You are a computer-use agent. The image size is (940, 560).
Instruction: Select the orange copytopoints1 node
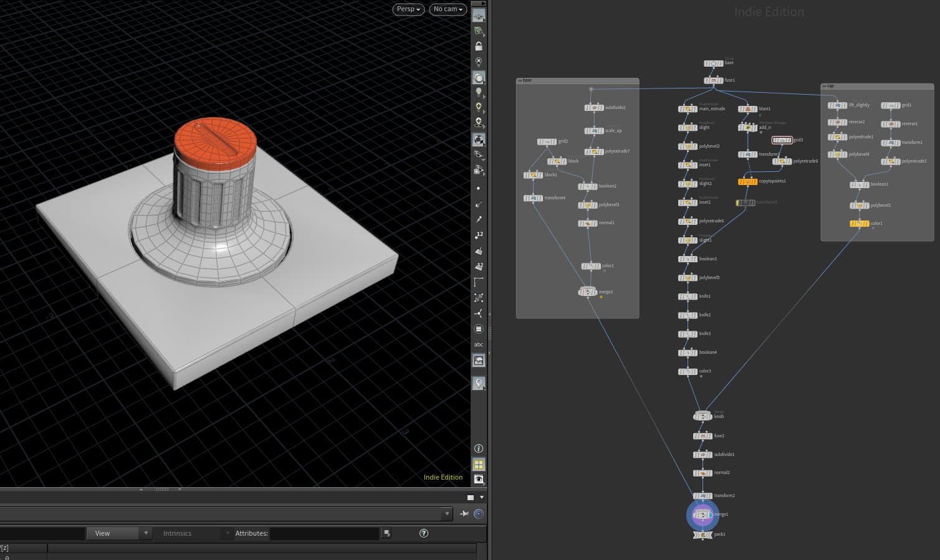(x=747, y=182)
